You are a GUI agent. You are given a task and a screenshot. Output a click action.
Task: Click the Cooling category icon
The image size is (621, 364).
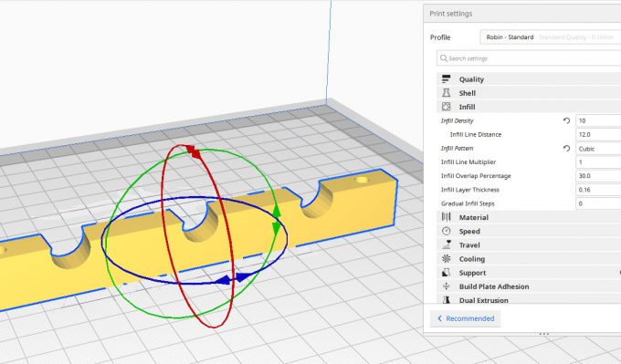446,259
